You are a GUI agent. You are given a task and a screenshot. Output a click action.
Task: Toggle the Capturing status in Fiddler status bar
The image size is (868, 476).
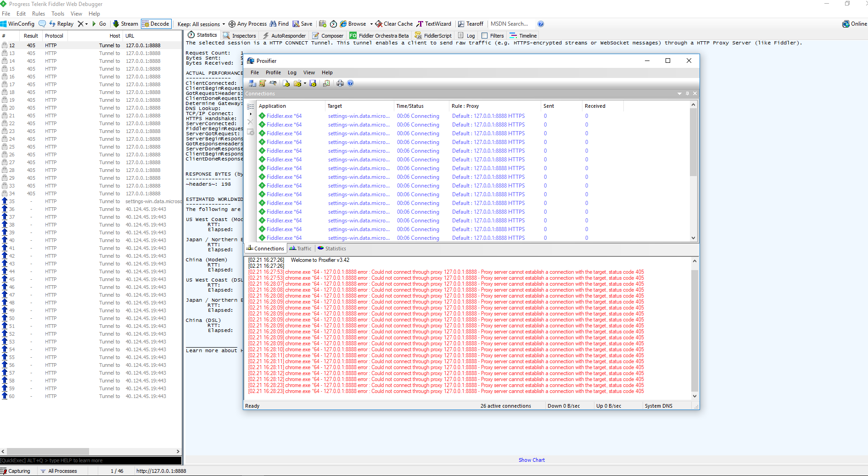(x=16, y=471)
